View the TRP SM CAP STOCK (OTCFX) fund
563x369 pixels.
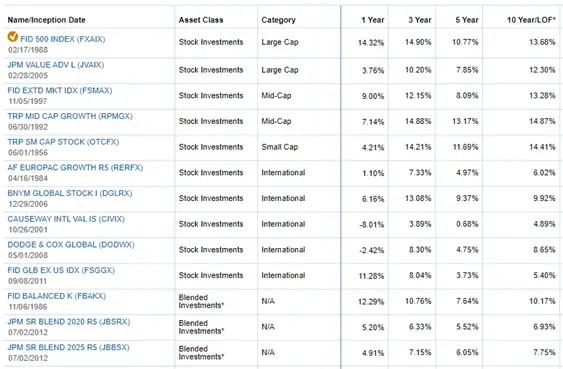tap(63, 142)
